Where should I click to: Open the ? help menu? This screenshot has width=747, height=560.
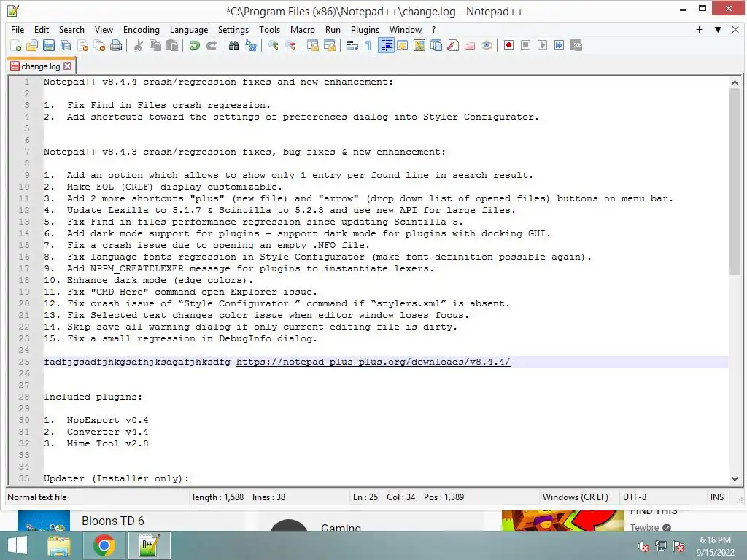point(433,29)
